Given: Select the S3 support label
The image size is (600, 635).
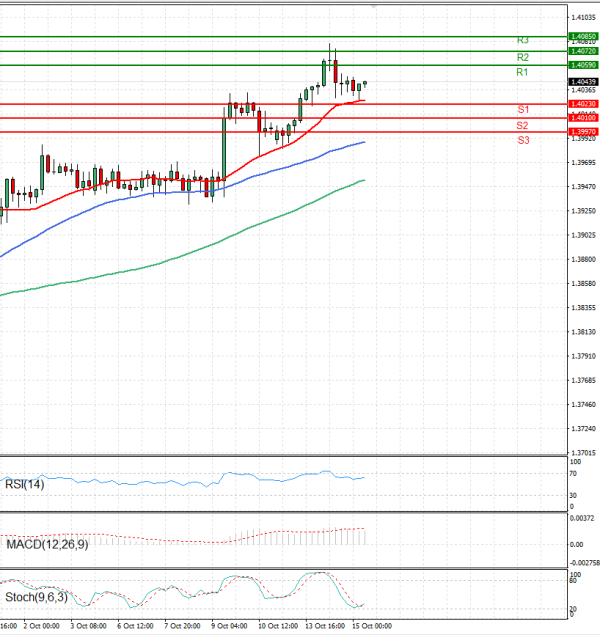Looking at the screenshot, I should (523, 141).
